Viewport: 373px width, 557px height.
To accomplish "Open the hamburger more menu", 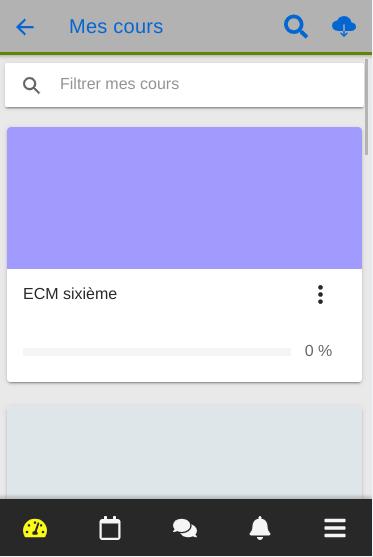I will pyautogui.click(x=335, y=528).
